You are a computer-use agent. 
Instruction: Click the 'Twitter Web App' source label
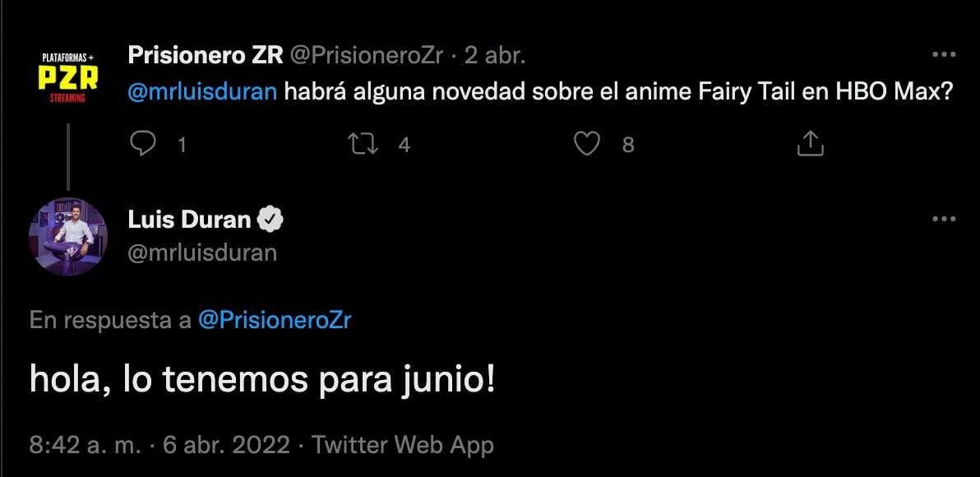pyautogui.click(x=403, y=445)
